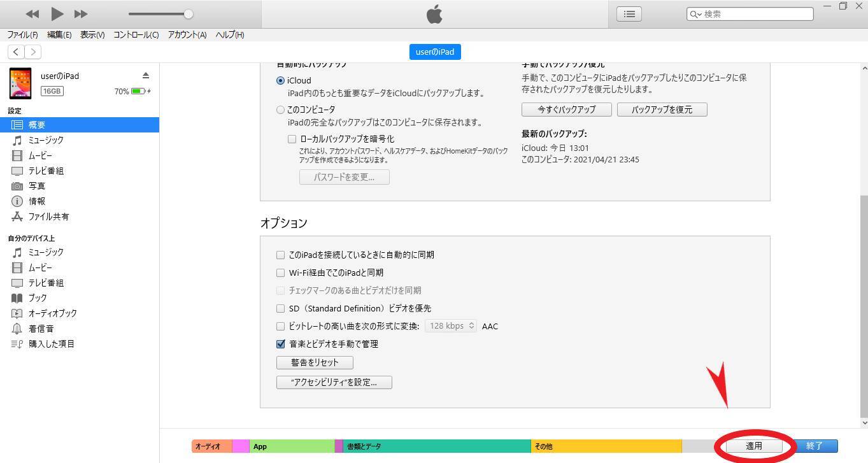This screenshot has width=868, height=463.
Task: Enable Wi-Fi経由でこのiPadと同期 checkbox
Action: click(280, 273)
